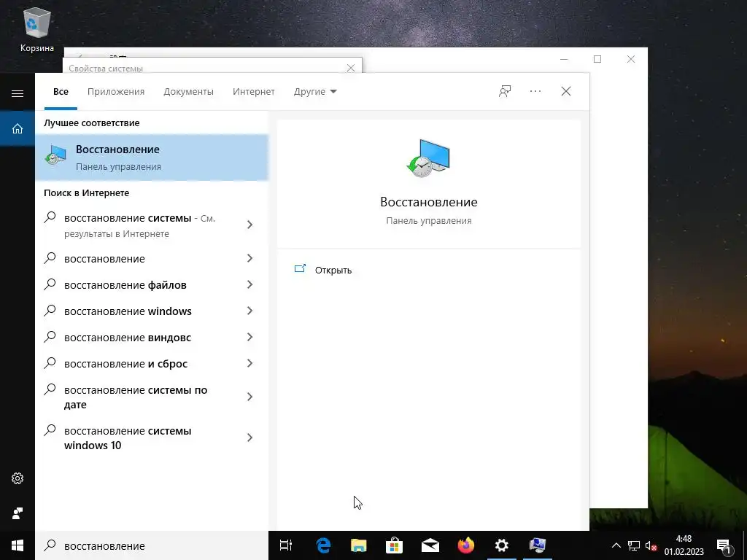Open Settings gear in search sidebar
The image size is (747, 560).
[18, 478]
